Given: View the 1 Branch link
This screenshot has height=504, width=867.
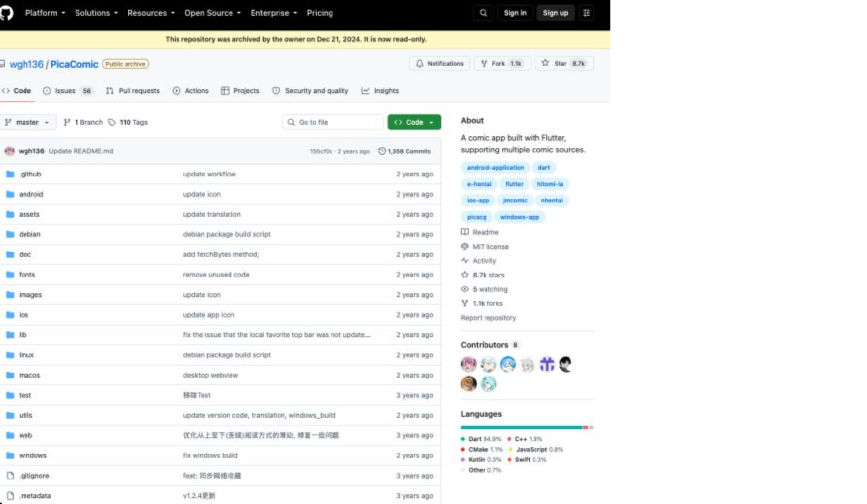Looking at the screenshot, I should coord(83,122).
